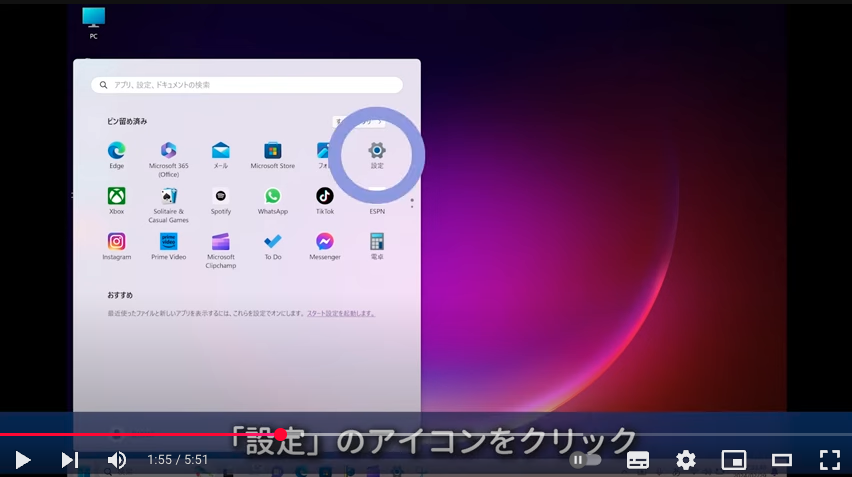Play the video
Screen dimensions: 852x477
(22, 460)
